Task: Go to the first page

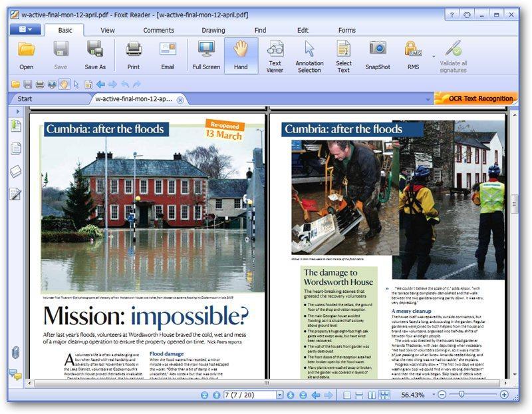Action: (x=204, y=395)
